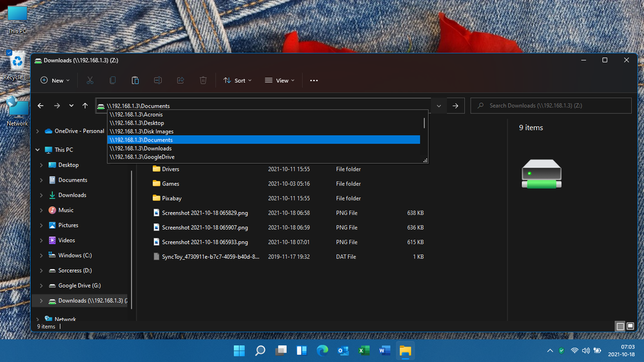The image size is (644, 362).
Task: Go forward with the forward arrow
Action: 57,106
